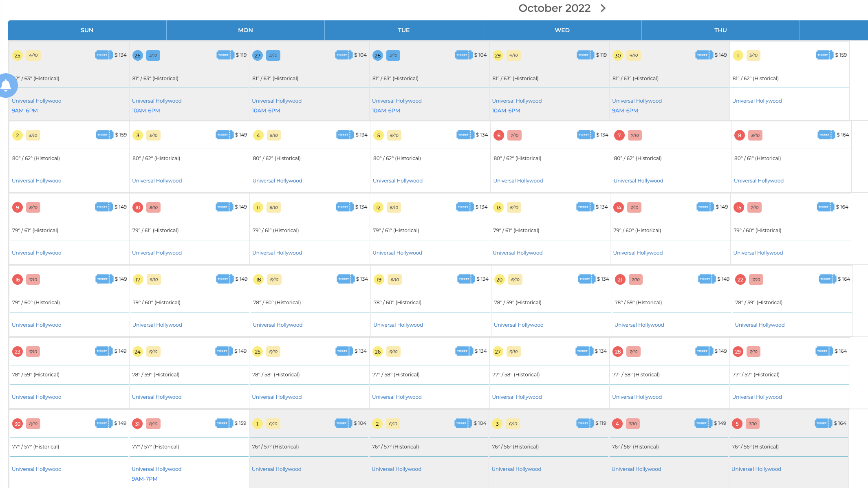Click the TUE column header

(x=404, y=30)
